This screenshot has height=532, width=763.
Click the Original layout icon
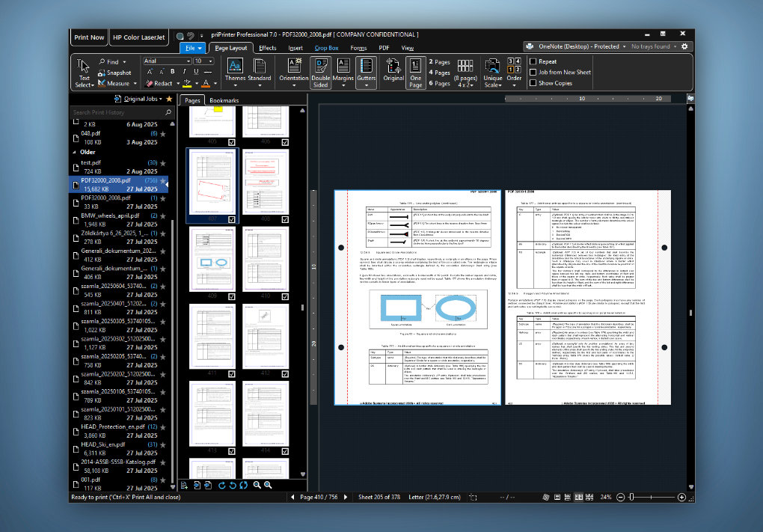pos(393,72)
